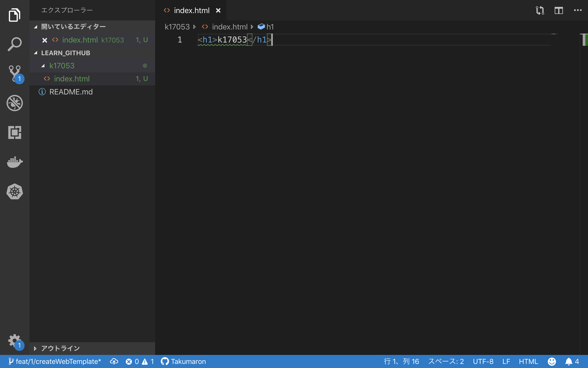The width and height of the screenshot is (588, 368).
Task: Change encoding via UTF-8 indicator
Action: coord(483,361)
